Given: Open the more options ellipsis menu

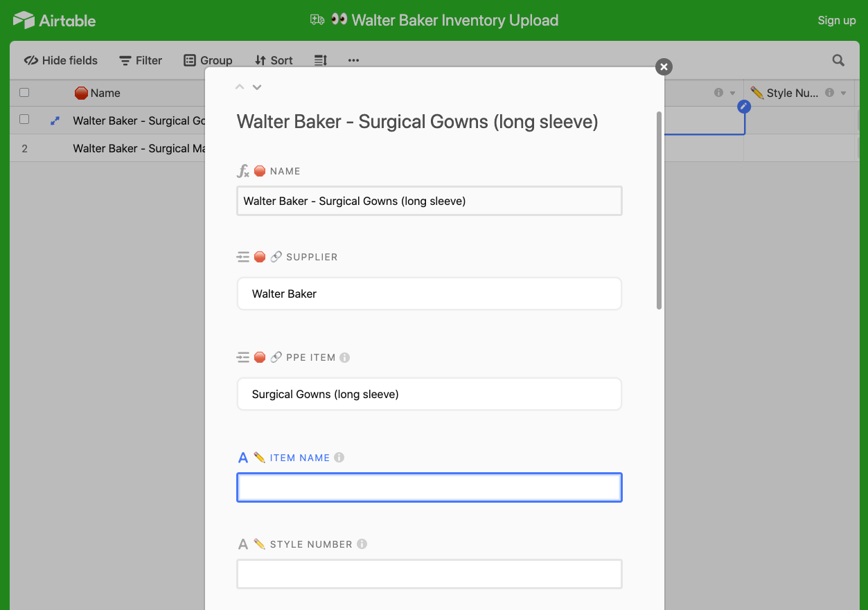Looking at the screenshot, I should pos(353,60).
